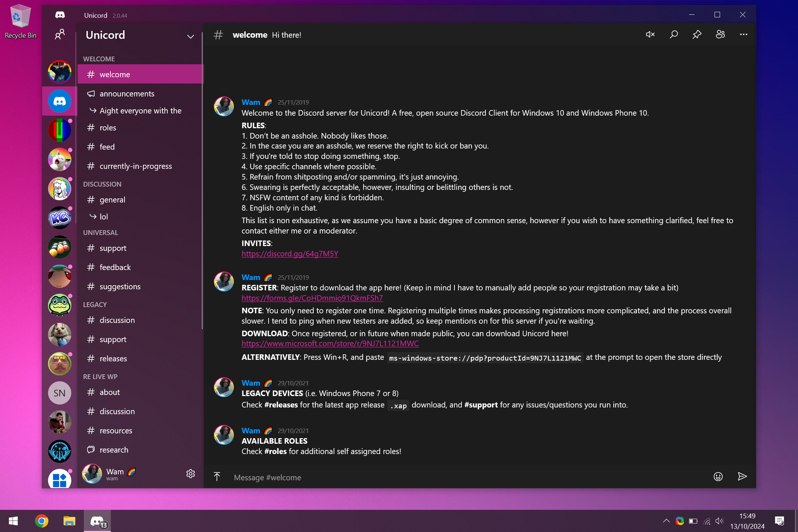Open the more options ellipsis menu

pyautogui.click(x=743, y=34)
